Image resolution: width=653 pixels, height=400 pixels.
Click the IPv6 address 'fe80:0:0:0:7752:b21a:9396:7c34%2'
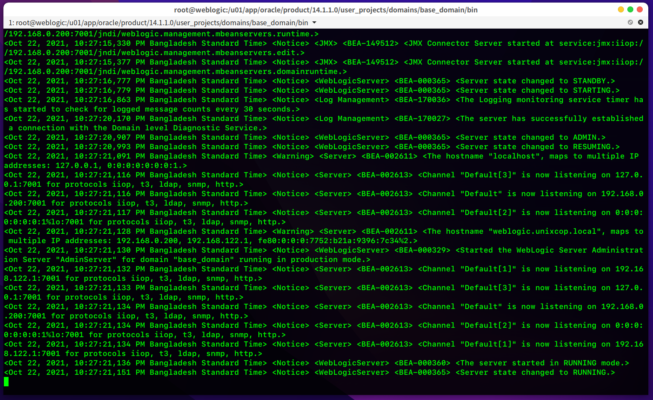[x=333, y=241]
